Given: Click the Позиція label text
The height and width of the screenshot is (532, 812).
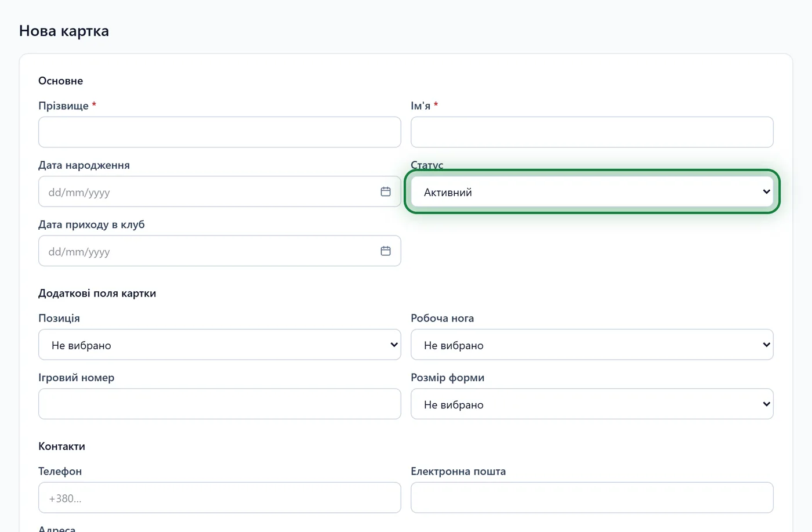Looking at the screenshot, I should point(59,318).
